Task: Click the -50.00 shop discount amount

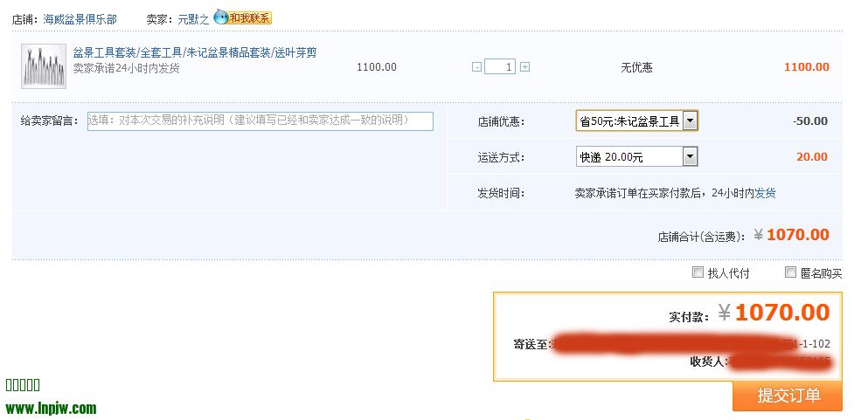Action: (809, 121)
